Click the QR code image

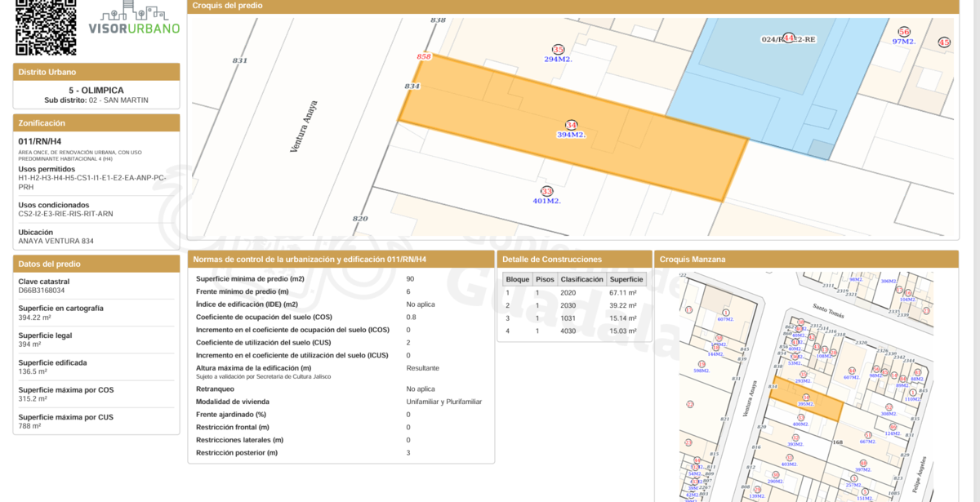point(46,25)
